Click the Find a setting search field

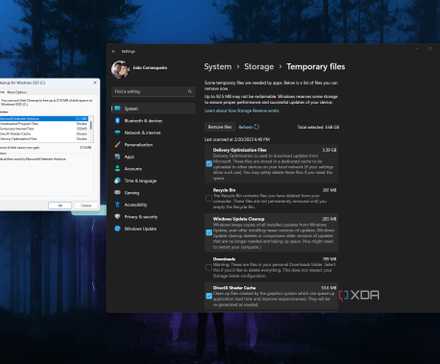tap(153, 91)
